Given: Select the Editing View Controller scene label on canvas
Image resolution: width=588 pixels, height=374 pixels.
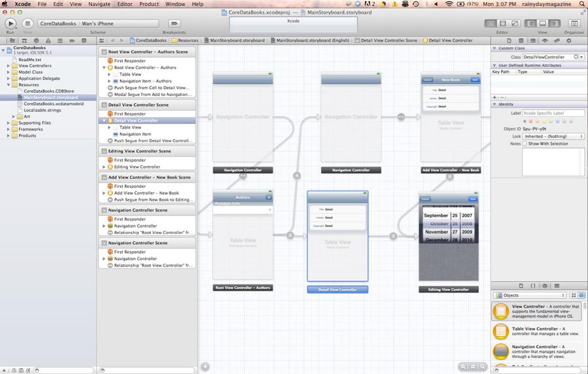Looking at the screenshot, I should 448,290.
